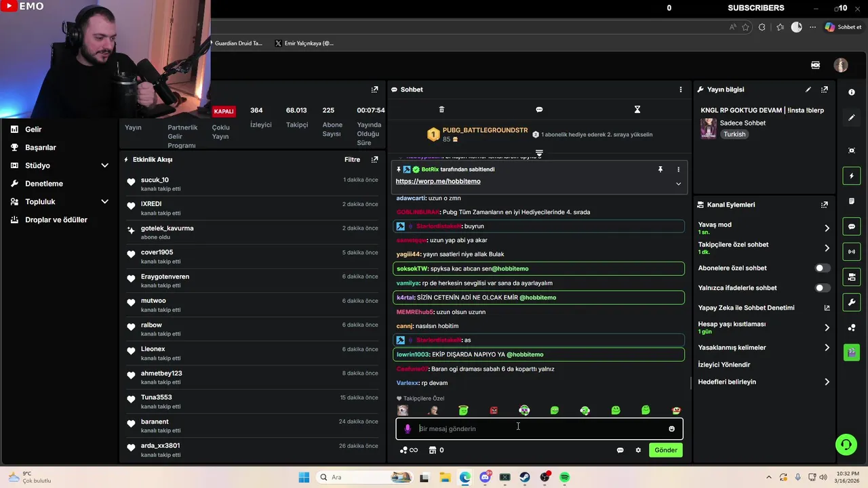868x488 pixels.
Task: Open Droplar ve ödüller menu item
Action: (x=56, y=220)
